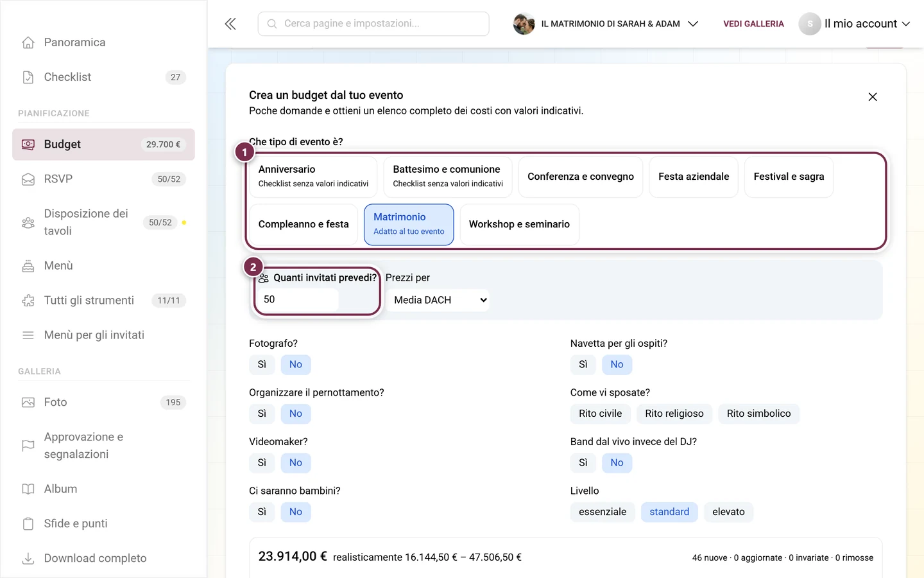Close the budget creation dialog
924x578 pixels.
pos(873,97)
